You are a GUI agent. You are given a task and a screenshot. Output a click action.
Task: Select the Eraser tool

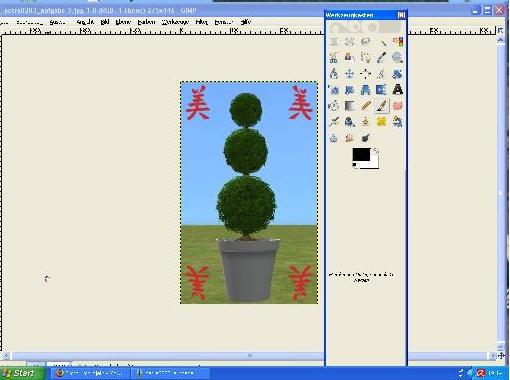coord(398,106)
